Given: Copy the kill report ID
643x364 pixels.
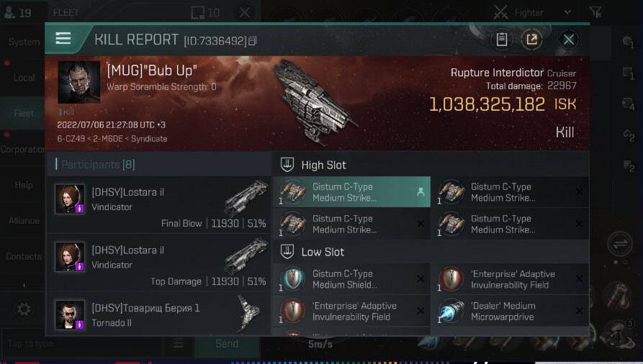Looking at the screenshot, I should (x=253, y=40).
